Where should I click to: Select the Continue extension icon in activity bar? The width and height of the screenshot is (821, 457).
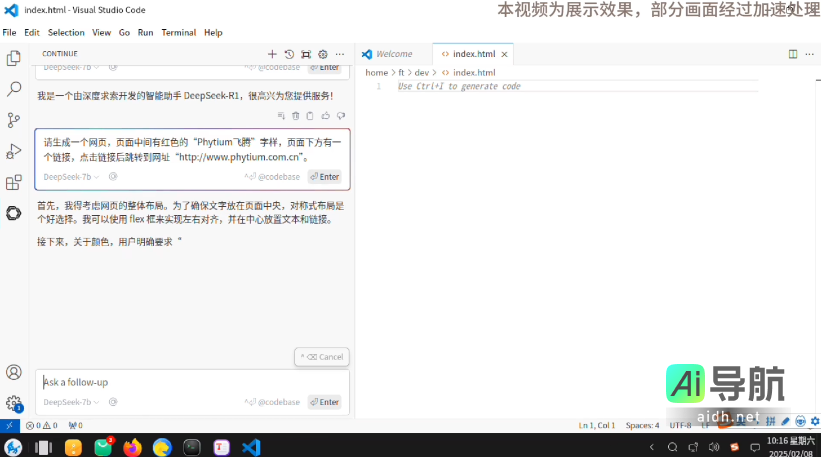14,213
